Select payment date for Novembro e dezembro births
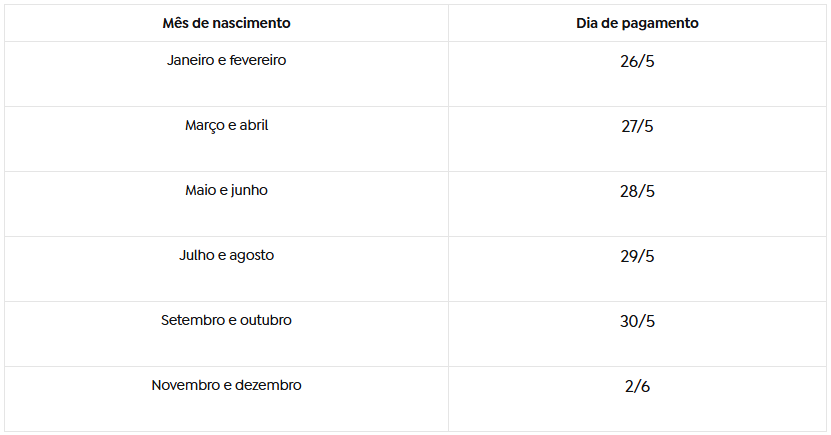 (637, 387)
